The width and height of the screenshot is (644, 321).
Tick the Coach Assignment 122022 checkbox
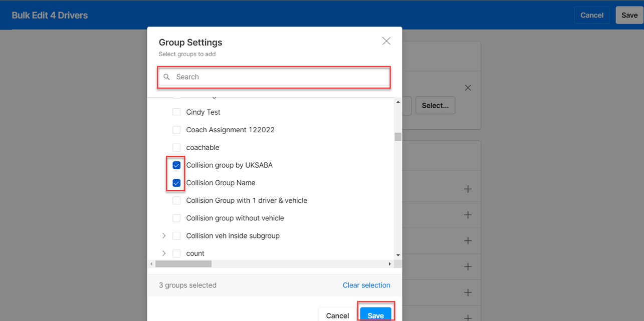coord(176,130)
